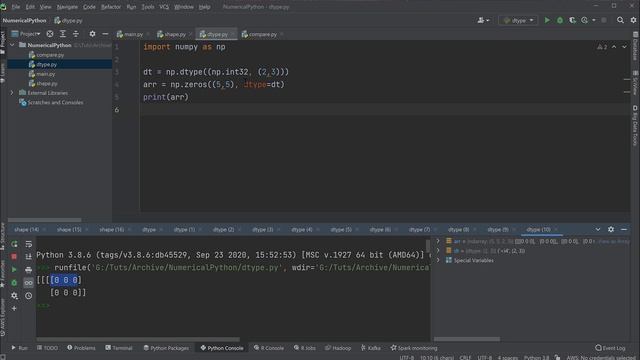Run the dtype configuration with the green play button

(x=547, y=20)
